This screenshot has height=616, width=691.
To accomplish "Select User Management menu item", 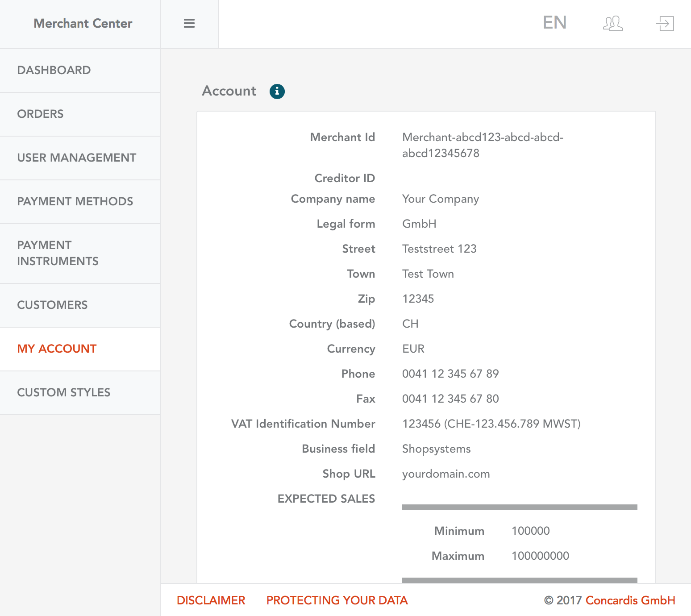I will 77,158.
